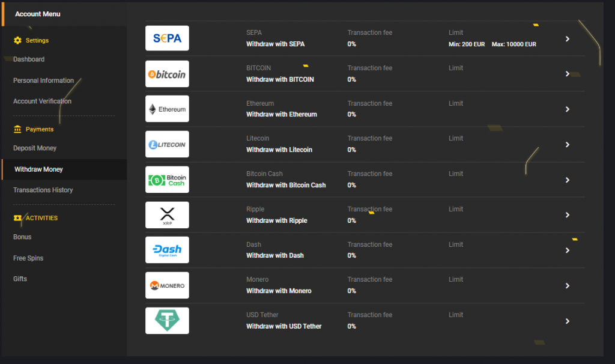The width and height of the screenshot is (615, 364).
Task: Expand the Dash withdrawal row arrow
Action: (567, 250)
